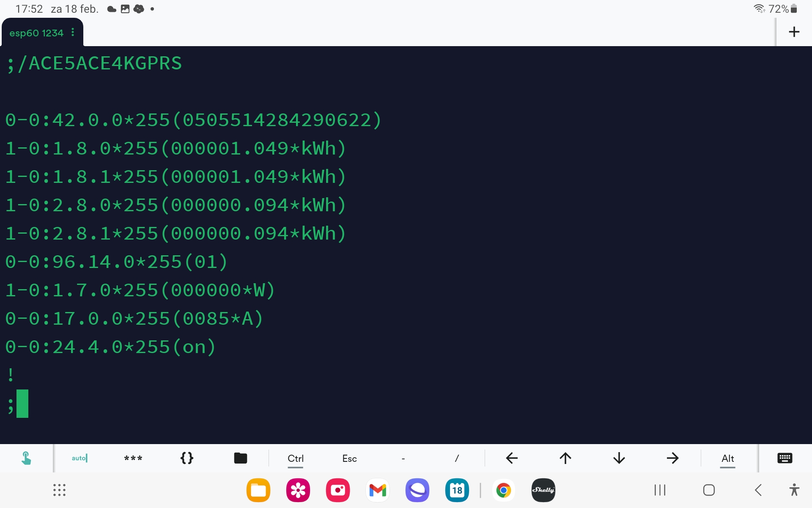Open the Shelly app
The height and width of the screenshot is (508, 812).
point(543,490)
